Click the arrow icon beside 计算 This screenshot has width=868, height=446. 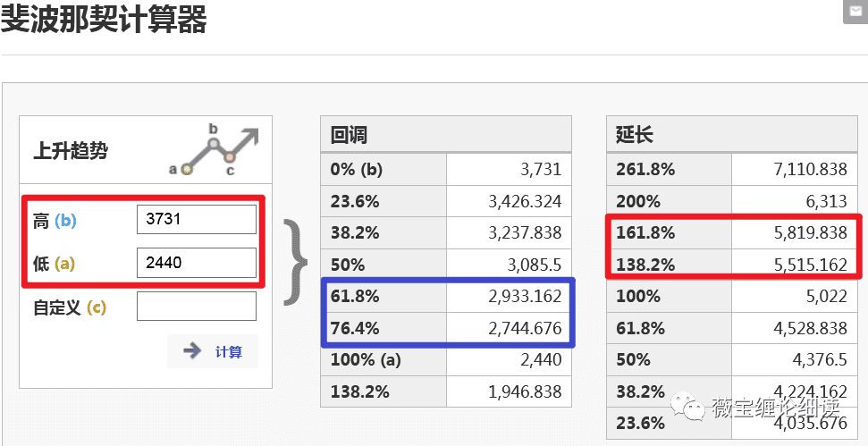[192, 351]
